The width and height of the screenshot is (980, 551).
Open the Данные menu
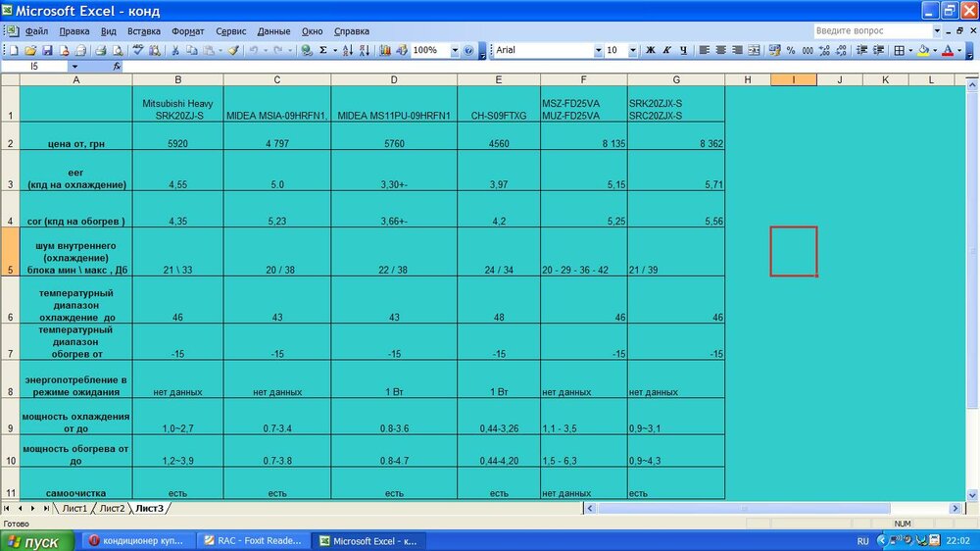coord(273,31)
